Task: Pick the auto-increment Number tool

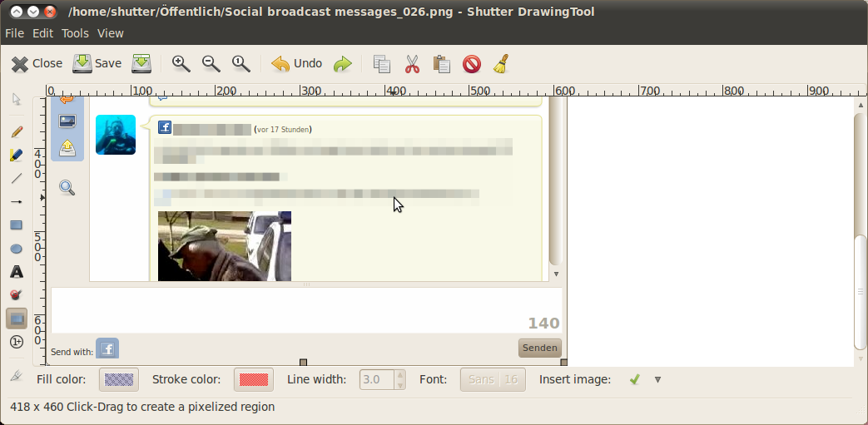Action: 16,342
